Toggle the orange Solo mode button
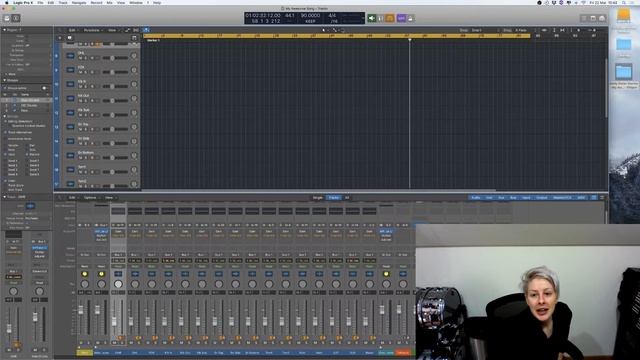Viewport: 640px width, 360px height. (x=390, y=18)
